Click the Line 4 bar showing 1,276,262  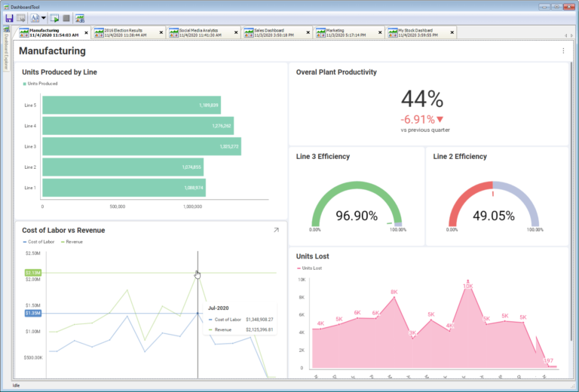point(138,126)
